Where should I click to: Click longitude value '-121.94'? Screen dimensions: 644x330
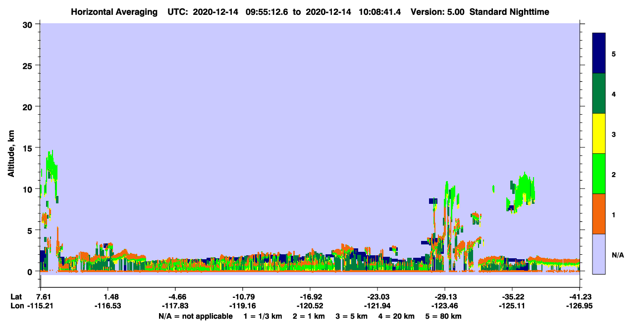[x=377, y=306]
